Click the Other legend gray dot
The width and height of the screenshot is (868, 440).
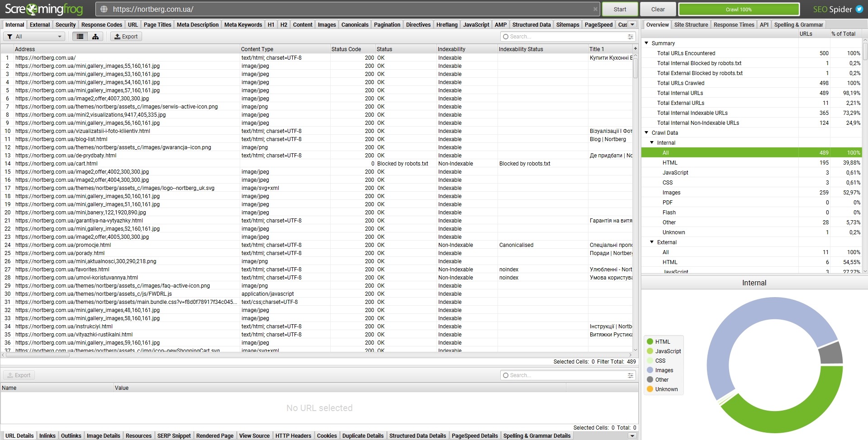[650, 379]
